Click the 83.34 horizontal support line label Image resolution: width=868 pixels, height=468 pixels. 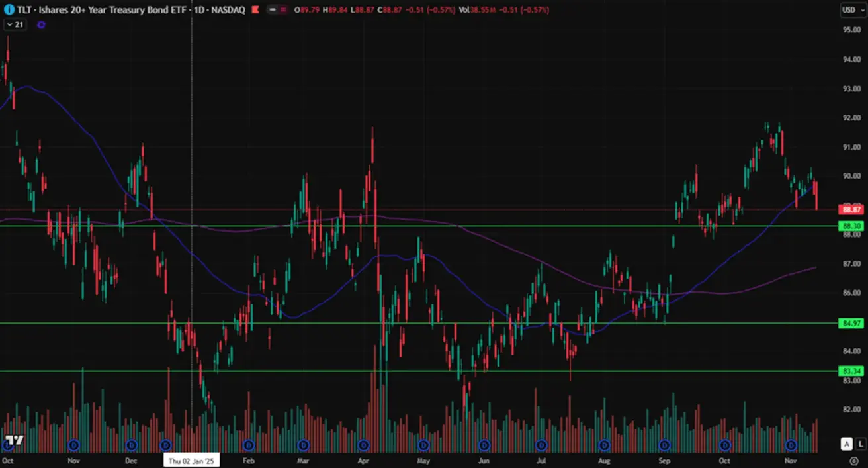pyautogui.click(x=850, y=371)
